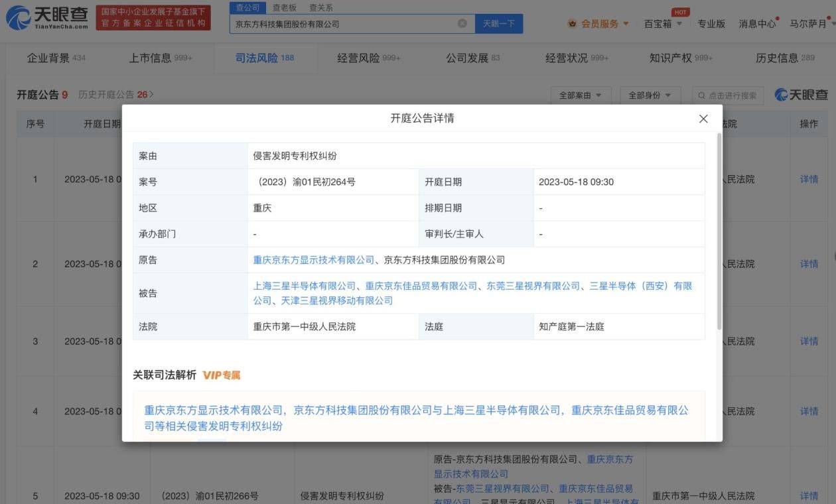836x504 pixels.
Task: Select the 查老板 search tab
Action: [x=285, y=8]
